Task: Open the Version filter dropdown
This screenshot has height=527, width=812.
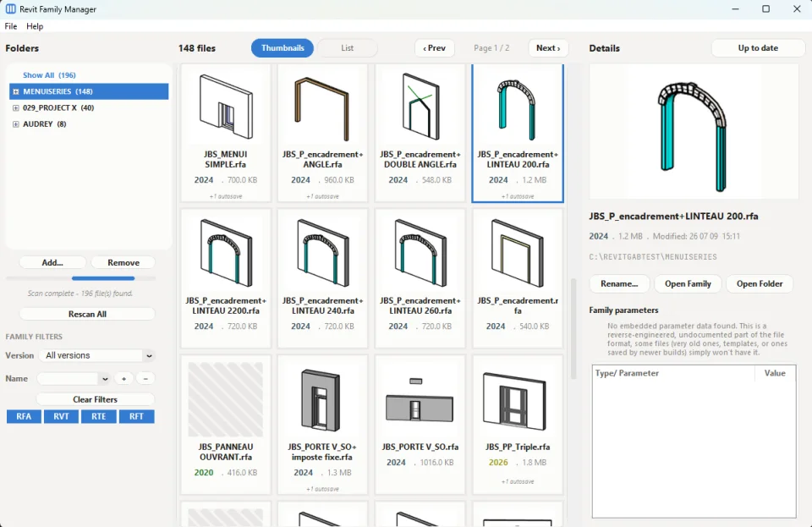Action: tap(97, 355)
